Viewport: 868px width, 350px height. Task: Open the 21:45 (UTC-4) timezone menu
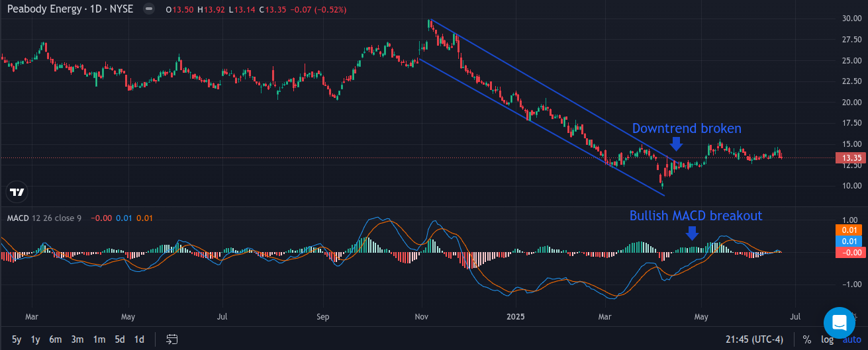click(754, 339)
